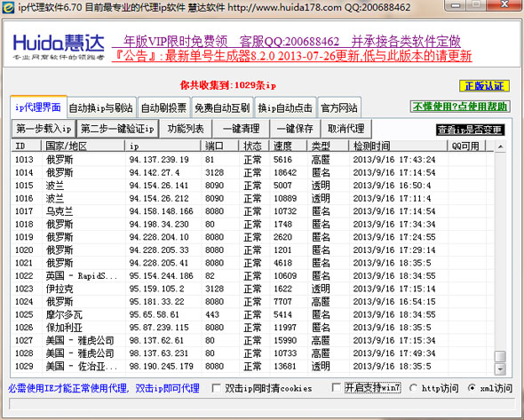
Task: Open the 免费自动互刷 tab
Action: [x=222, y=107]
